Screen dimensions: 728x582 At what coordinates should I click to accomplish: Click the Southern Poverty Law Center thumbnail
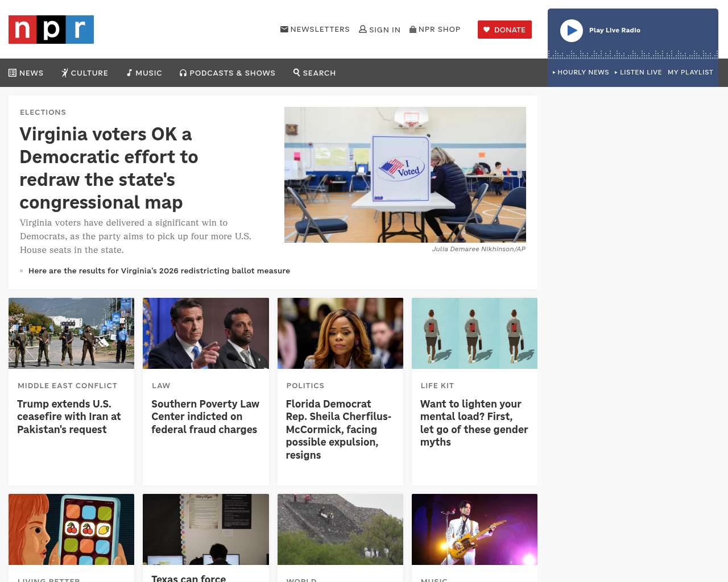(206, 333)
